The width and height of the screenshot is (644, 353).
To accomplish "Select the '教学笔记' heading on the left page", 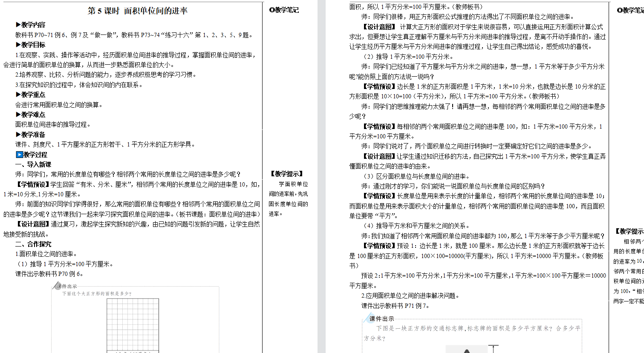I will point(284,10).
